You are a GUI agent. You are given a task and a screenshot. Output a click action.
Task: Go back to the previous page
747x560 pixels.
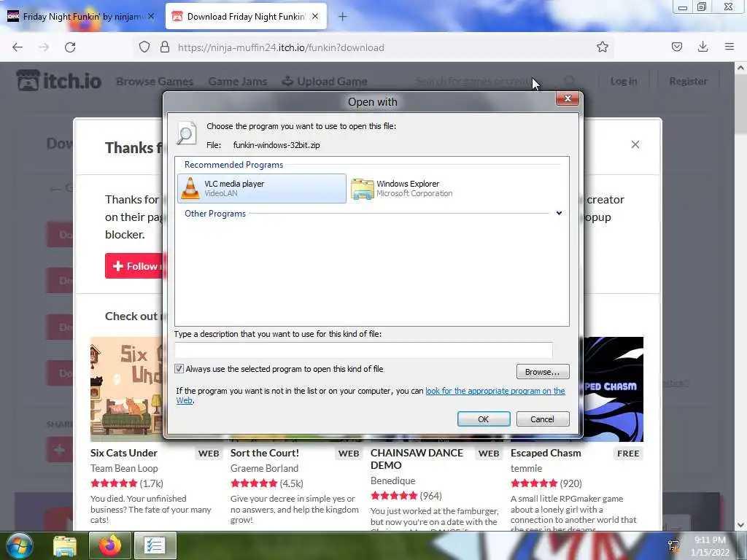(x=18, y=47)
